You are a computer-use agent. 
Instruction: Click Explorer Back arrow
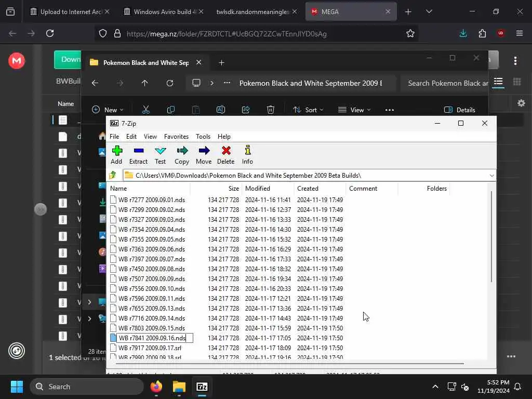pyautogui.click(x=95, y=83)
